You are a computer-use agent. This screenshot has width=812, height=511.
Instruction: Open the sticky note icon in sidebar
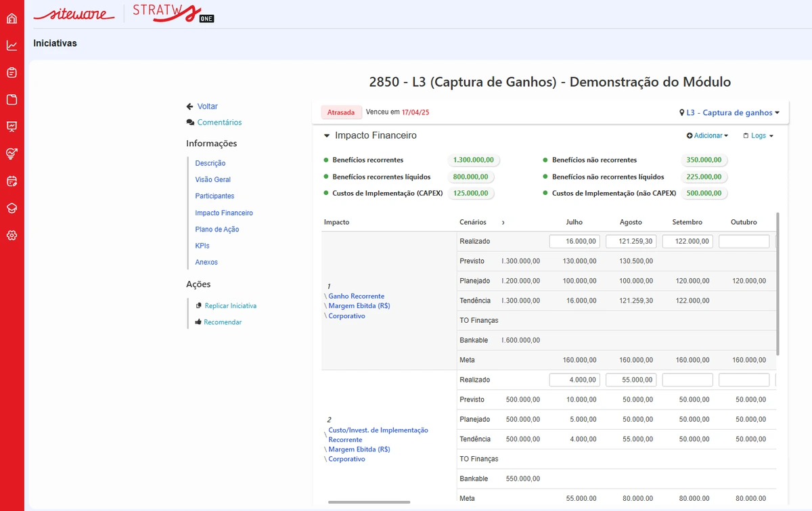(x=12, y=99)
